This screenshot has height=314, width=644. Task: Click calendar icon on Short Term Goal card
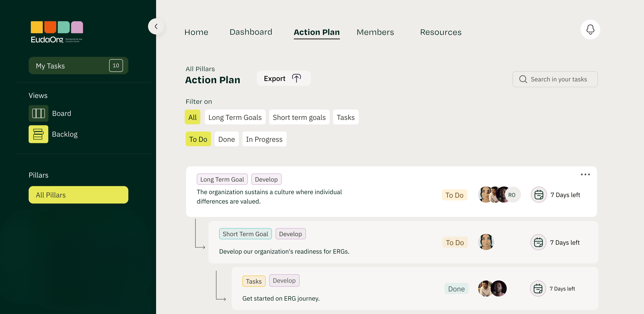[538, 242]
